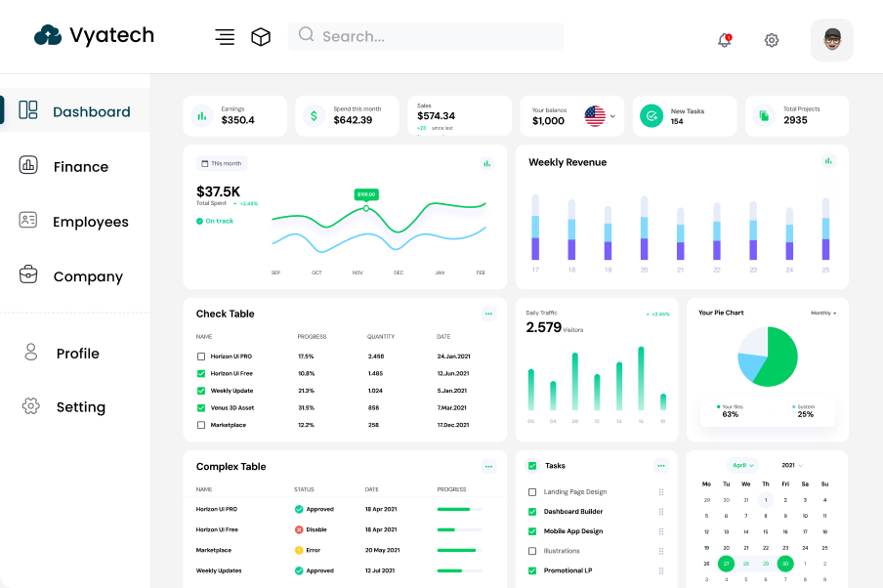Open Check Table more options menu
Viewport: 883px width, 588px height.
point(488,314)
